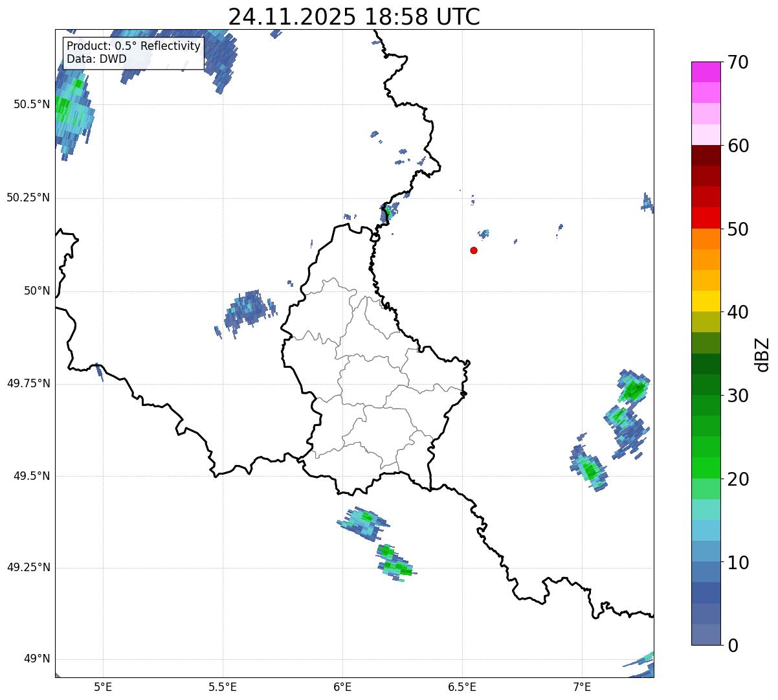Click the colorbar '30' tick label

tap(738, 396)
